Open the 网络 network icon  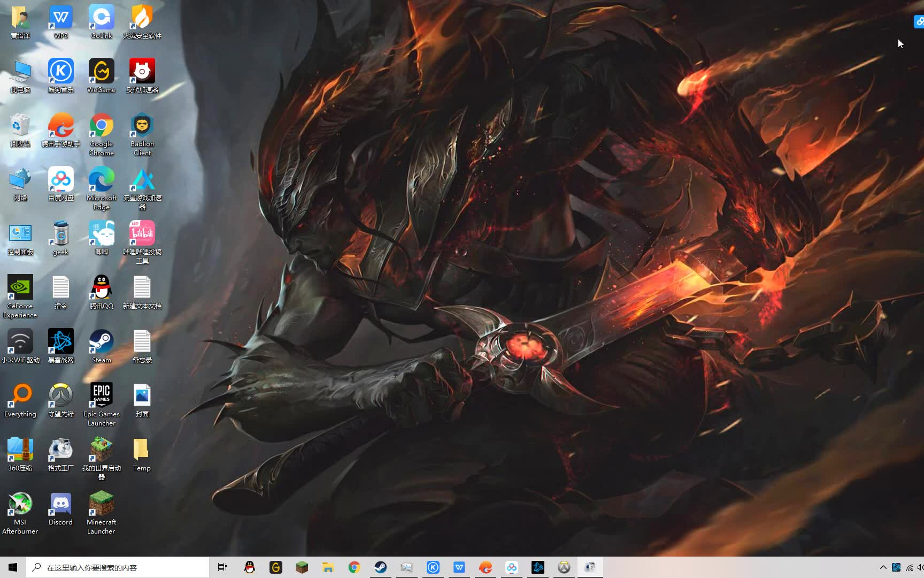click(20, 184)
